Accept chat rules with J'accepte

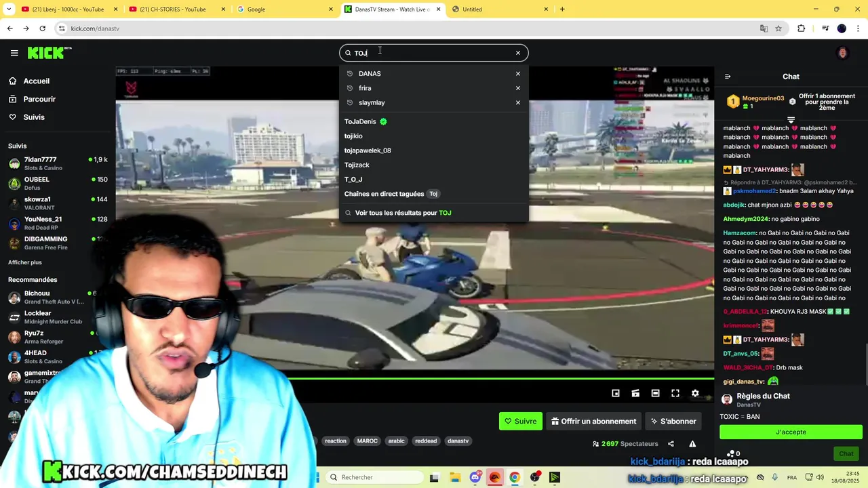tap(791, 432)
